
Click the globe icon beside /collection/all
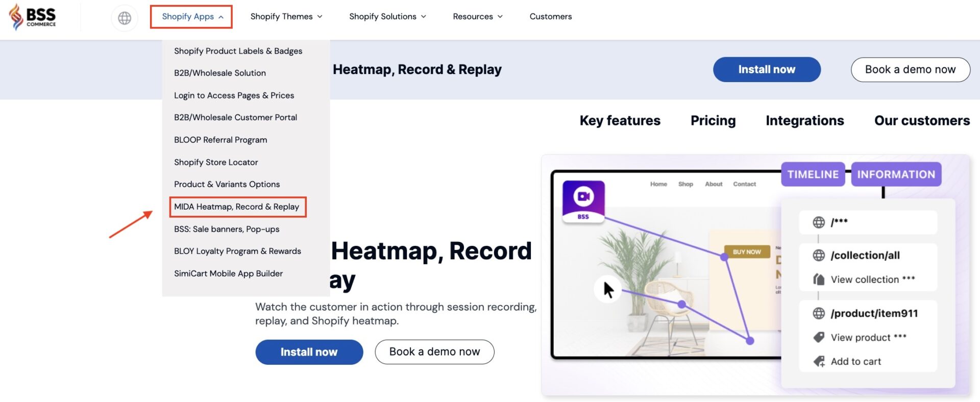pos(819,255)
